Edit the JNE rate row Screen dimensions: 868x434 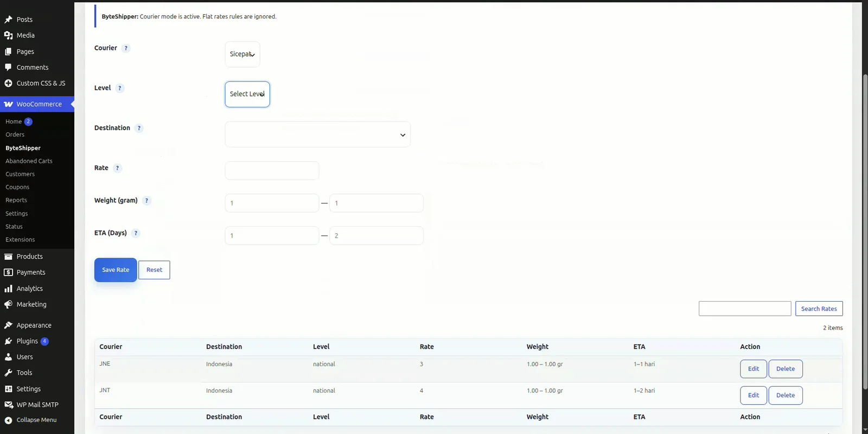[754, 369]
